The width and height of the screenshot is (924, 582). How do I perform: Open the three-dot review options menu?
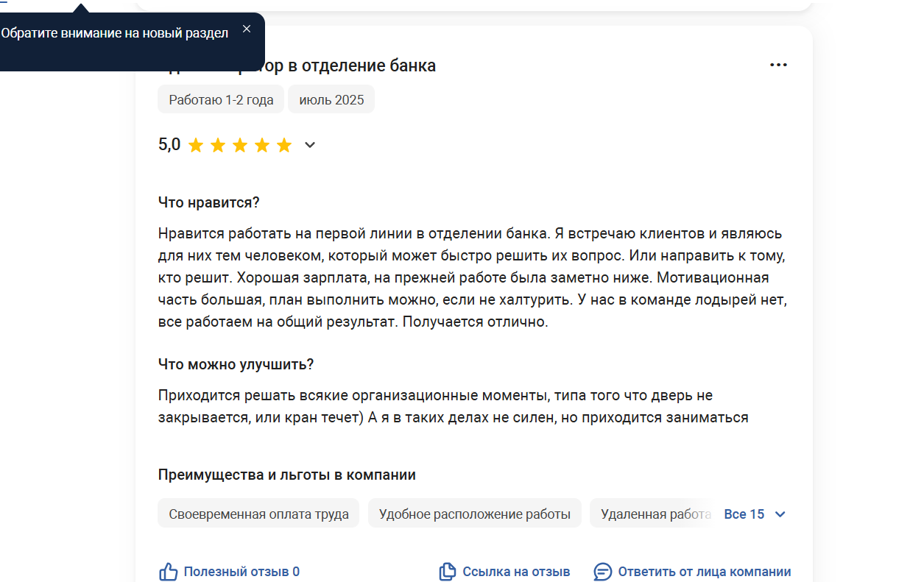click(x=778, y=65)
